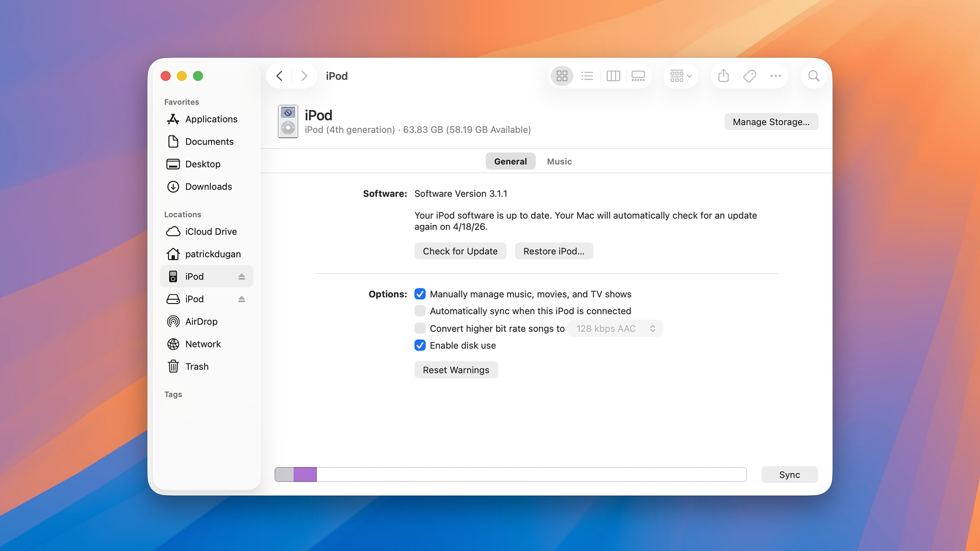The height and width of the screenshot is (551, 980).
Task: Click Check for Update
Action: [x=460, y=251]
